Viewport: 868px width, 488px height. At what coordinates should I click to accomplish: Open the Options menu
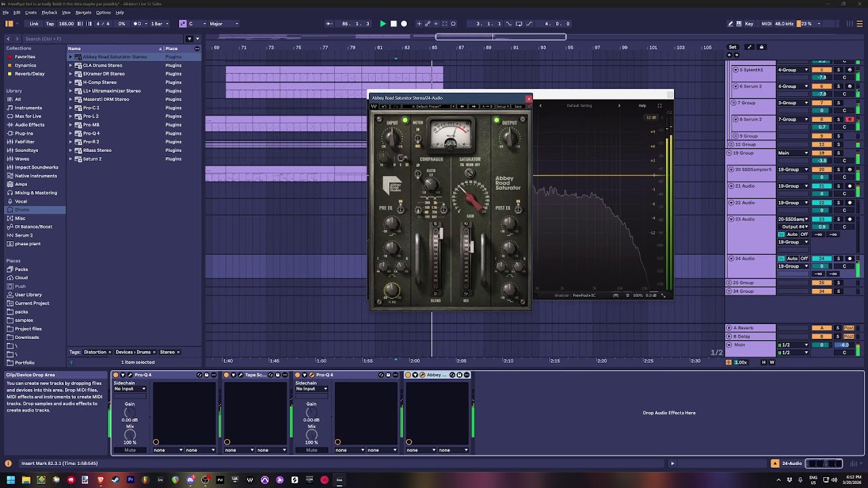pyautogui.click(x=103, y=12)
